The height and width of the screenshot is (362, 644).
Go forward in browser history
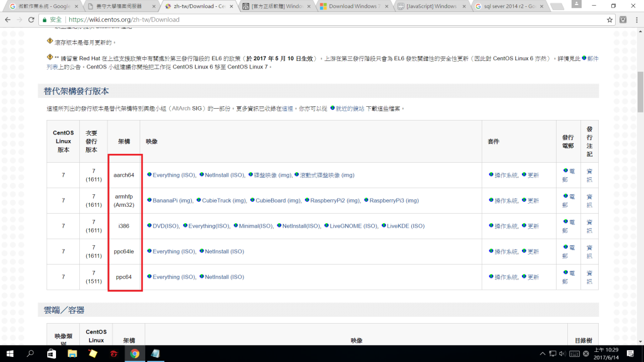19,19
